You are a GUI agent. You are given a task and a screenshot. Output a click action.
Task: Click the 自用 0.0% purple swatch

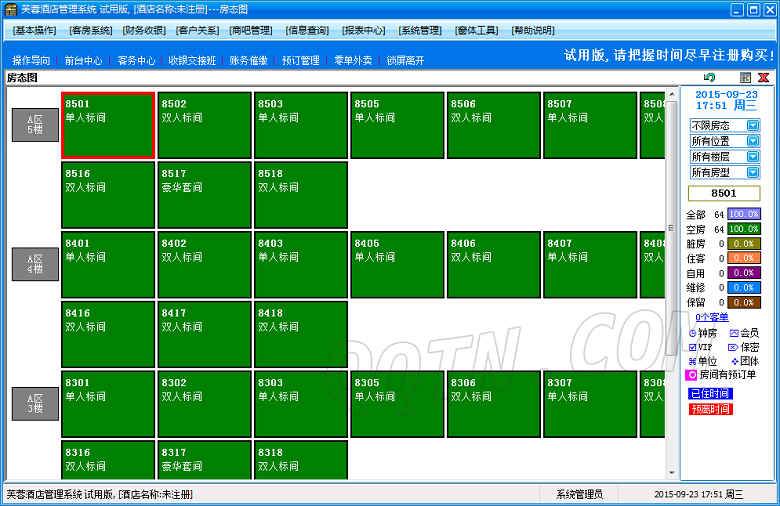[744, 273]
